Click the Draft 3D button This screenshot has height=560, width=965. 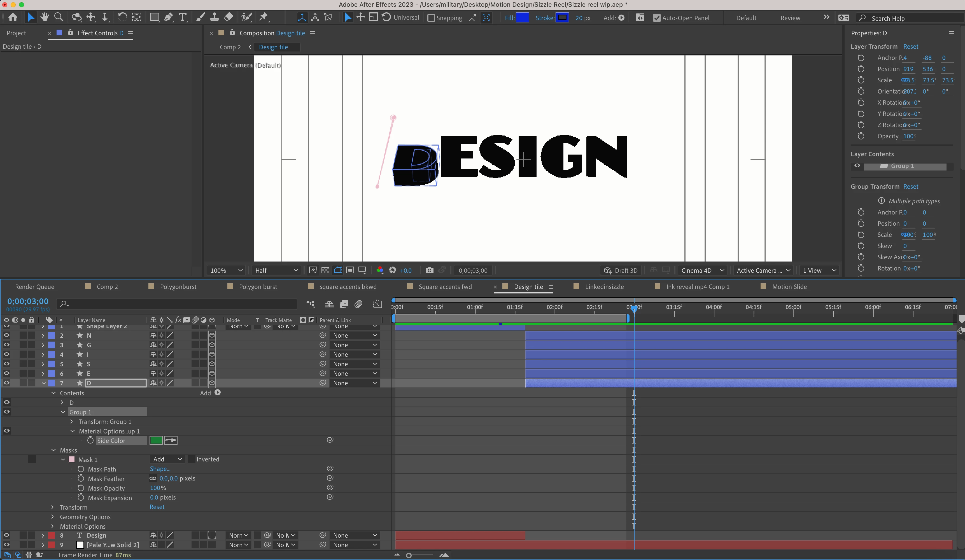[x=621, y=271]
